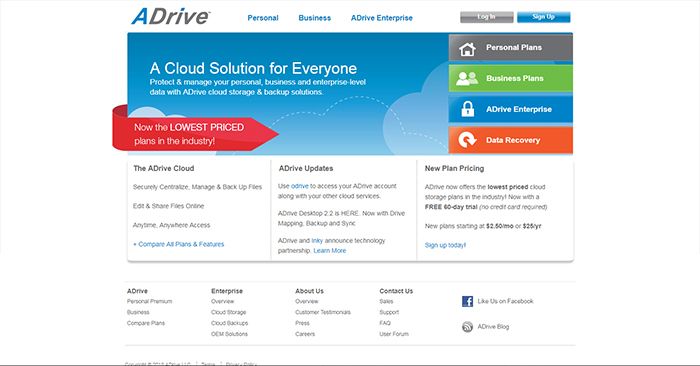Click the house icon on Personal Plans
This screenshot has width=700, height=366.
point(467,49)
